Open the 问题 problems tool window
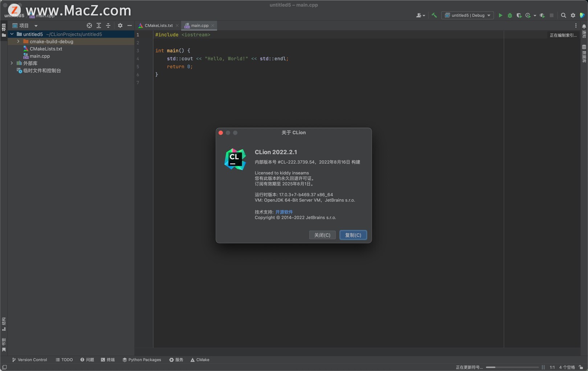 (87, 360)
